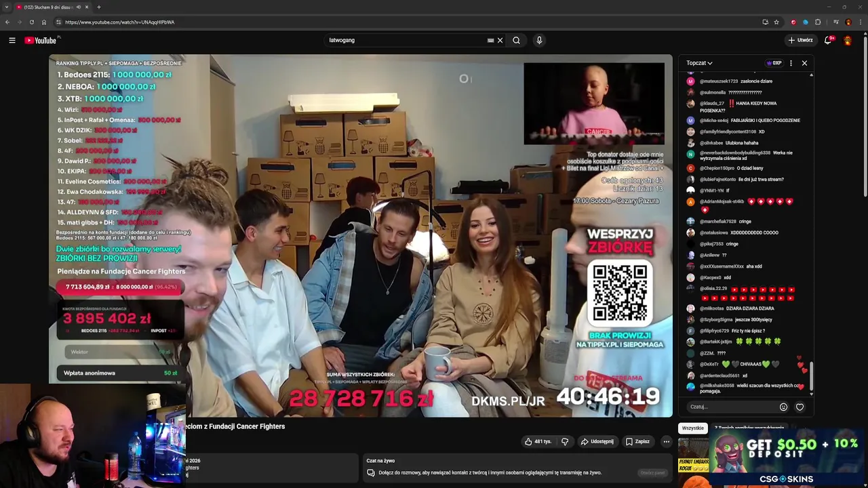868x488 pixels.
Task: Open the on-screen keyboard in search box
Action: pyautogui.click(x=490, y=40)
